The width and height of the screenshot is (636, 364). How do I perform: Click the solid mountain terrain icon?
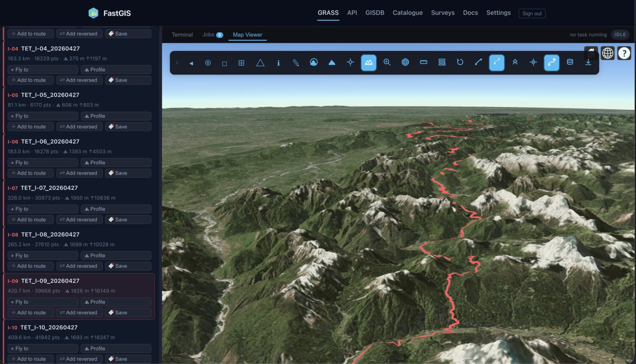click(332, 62)
